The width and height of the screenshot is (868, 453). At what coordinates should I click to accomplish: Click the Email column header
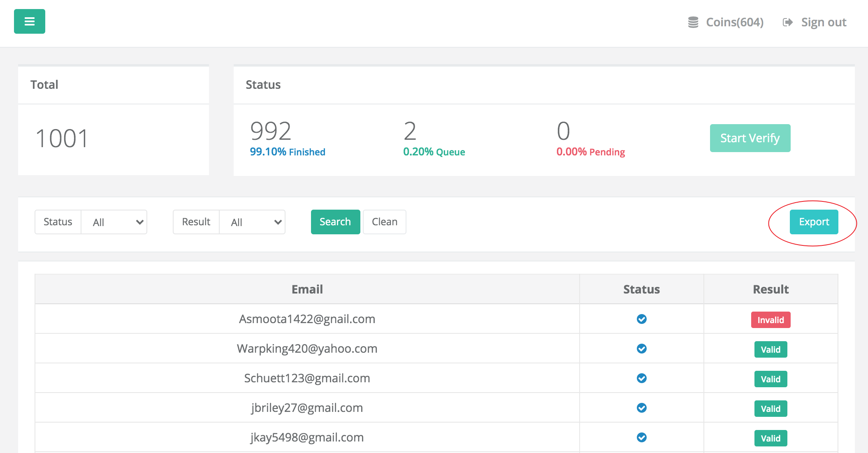[307, 289]
